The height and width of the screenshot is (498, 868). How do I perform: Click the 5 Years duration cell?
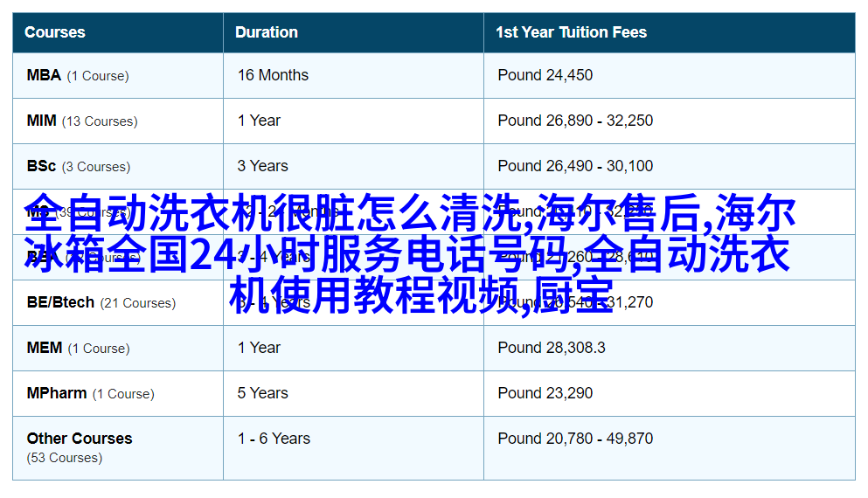tap(262, 393)
